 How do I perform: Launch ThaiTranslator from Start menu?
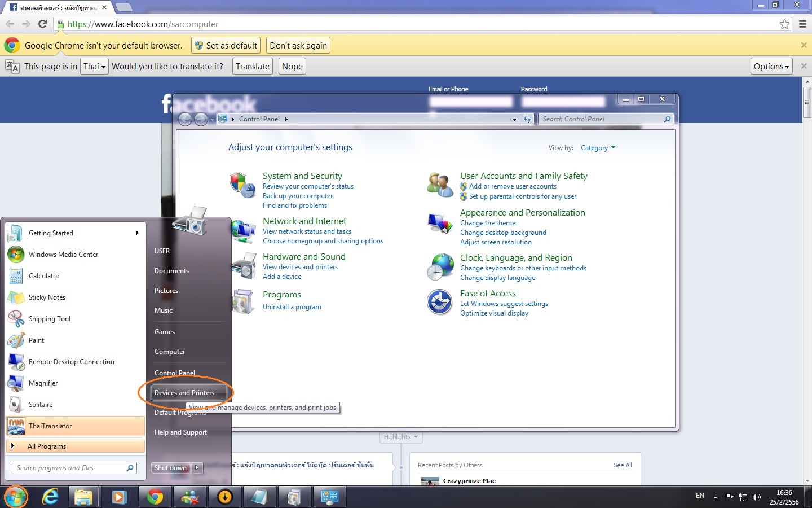76,426
